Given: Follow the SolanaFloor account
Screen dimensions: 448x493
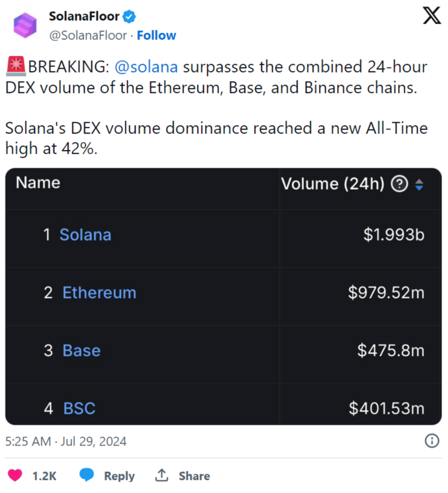Looking at the screenshot, I should [x=156, y=35].
